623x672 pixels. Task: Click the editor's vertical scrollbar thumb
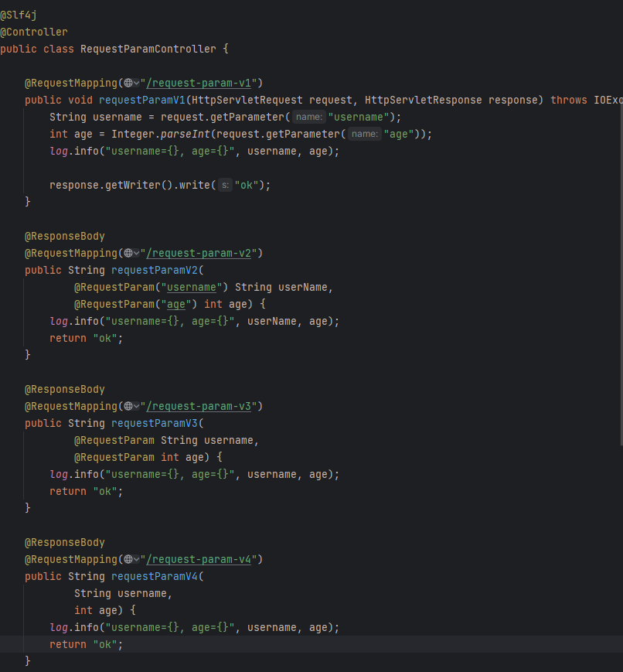pos(621,275)
